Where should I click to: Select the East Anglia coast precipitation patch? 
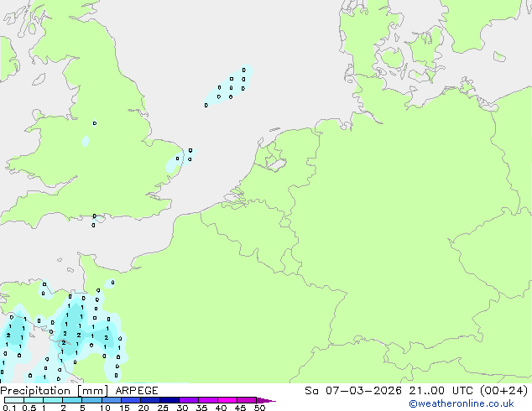click(181, 159)
